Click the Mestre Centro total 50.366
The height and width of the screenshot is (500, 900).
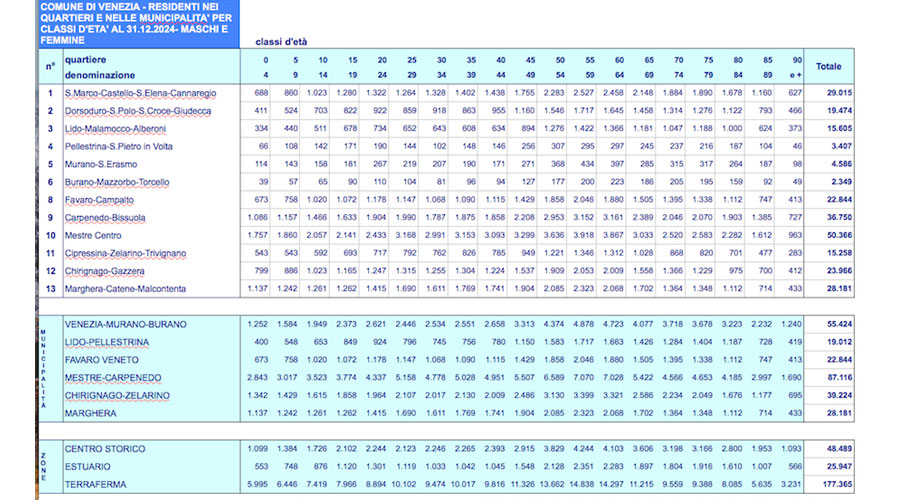(828, 235)
